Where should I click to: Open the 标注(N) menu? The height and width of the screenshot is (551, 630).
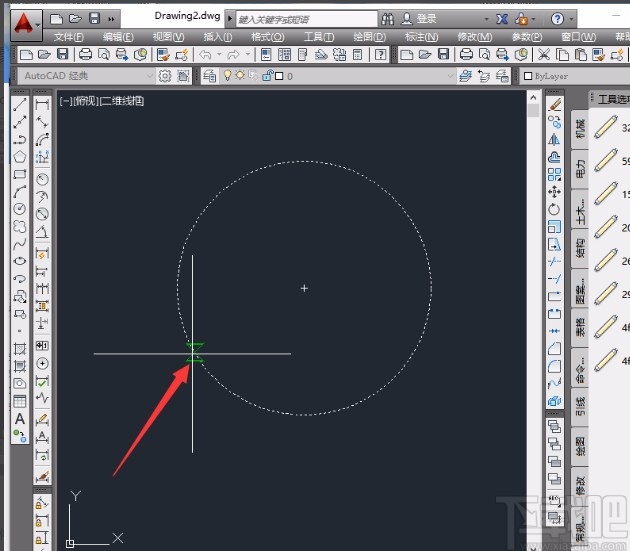(421, 37)
